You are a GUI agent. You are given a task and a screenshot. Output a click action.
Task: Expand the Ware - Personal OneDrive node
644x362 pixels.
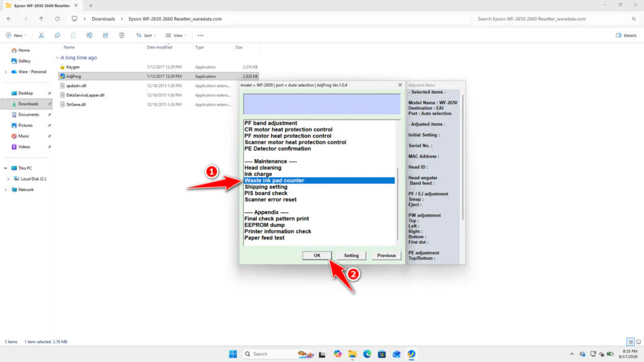pos(6,72)
